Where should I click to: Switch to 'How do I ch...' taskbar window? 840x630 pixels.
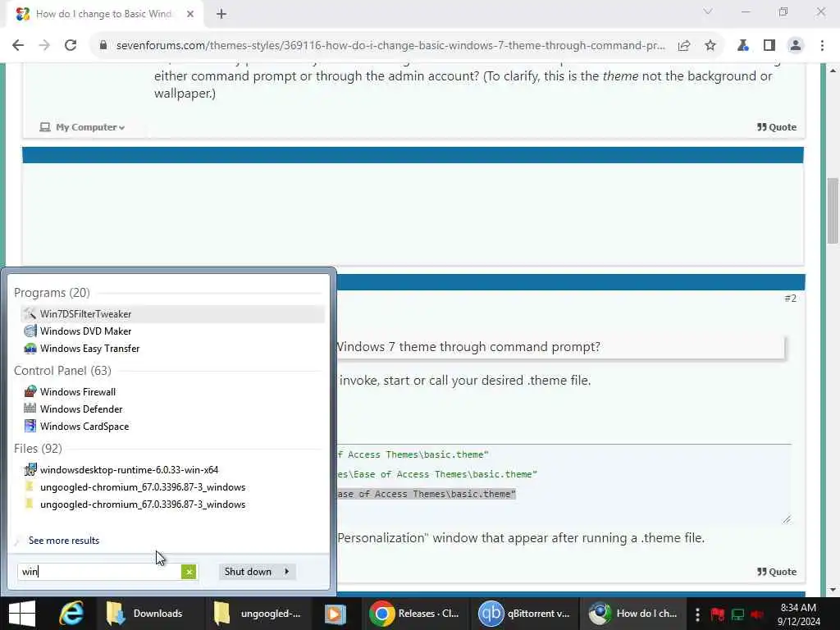(x=632, y=614)
